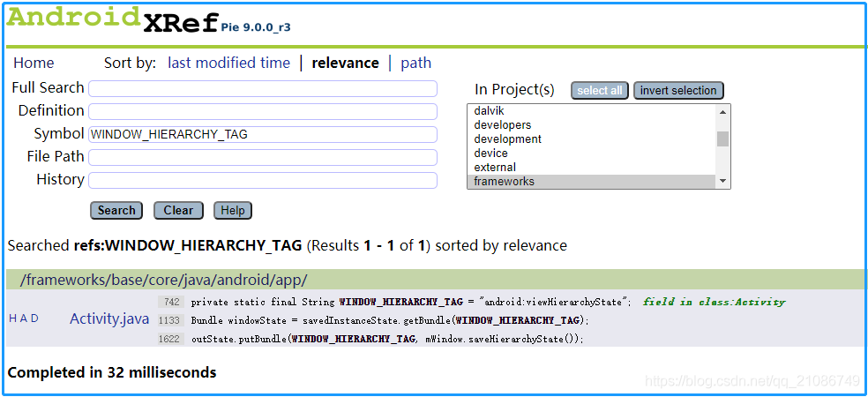
Task: Open the /frameworks/base/core/java/android/app/ directory link
Action: click(163, 280)
